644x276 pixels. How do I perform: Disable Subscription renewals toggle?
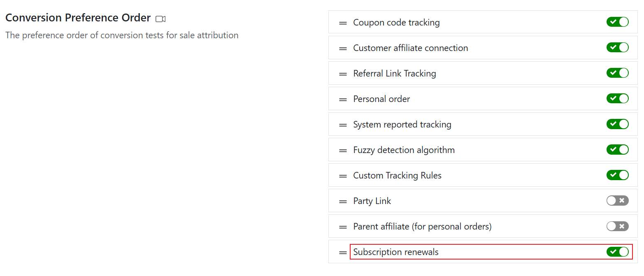617,251
